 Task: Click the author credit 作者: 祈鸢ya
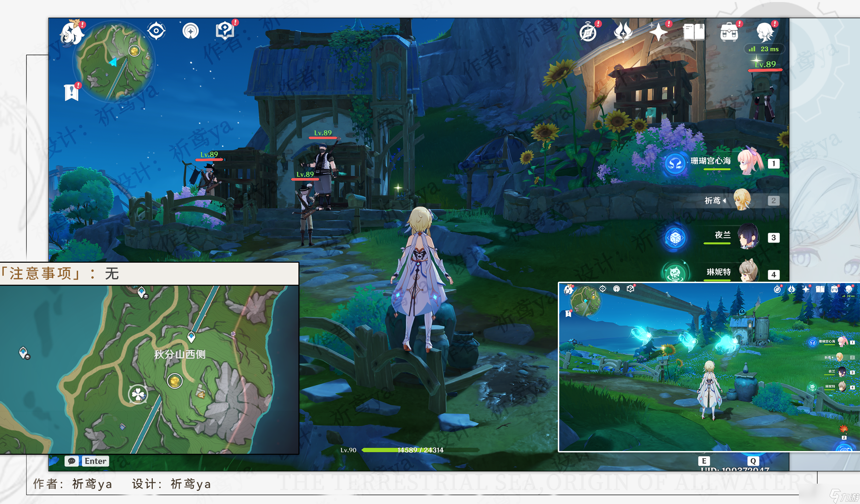click(x=73, y=484)
